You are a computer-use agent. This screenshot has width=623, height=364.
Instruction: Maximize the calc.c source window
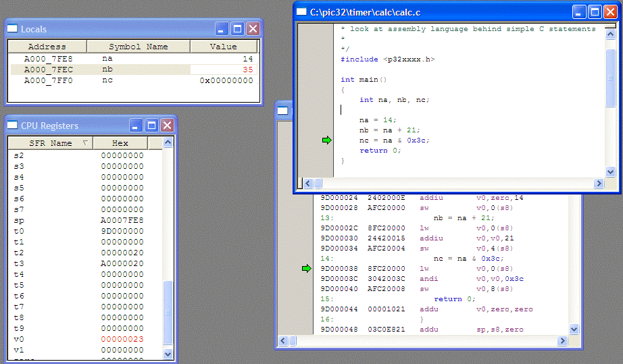pos(595,11)
